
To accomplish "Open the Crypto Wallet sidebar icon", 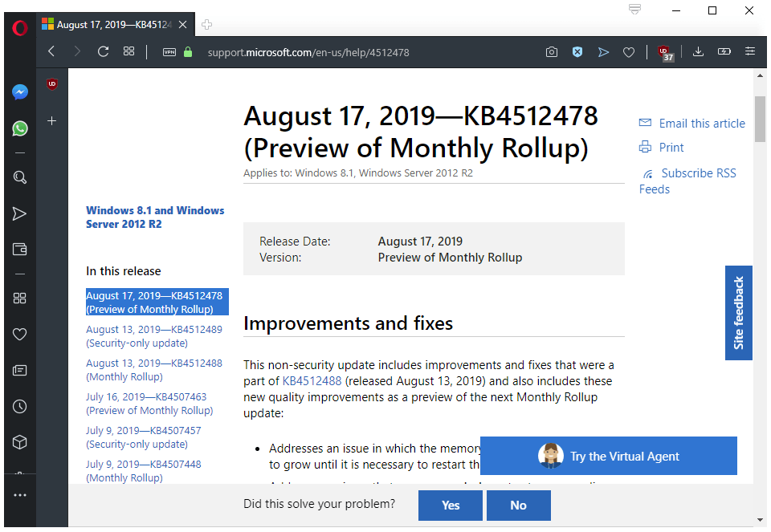I will click(19, 249).
